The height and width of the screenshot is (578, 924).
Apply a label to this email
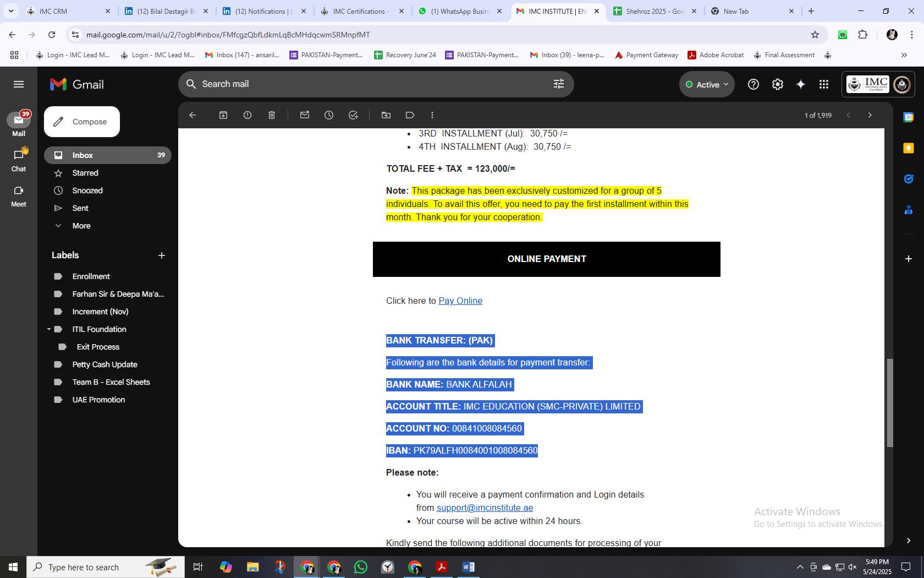[410, 115]
